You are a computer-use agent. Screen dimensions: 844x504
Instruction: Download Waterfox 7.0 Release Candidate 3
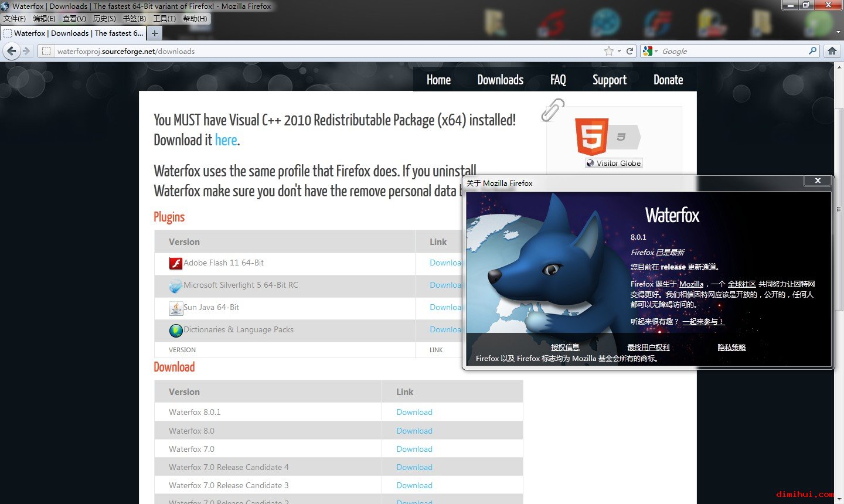click(414, 486)
